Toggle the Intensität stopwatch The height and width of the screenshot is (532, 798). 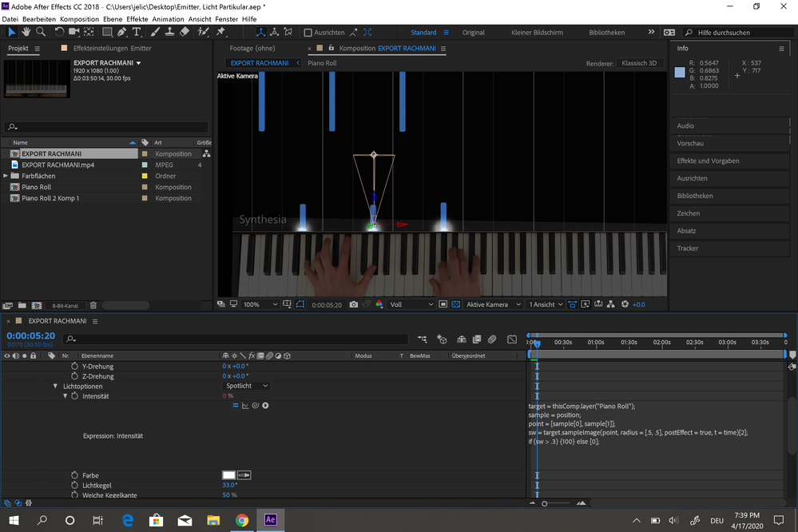tap(75, 396)
